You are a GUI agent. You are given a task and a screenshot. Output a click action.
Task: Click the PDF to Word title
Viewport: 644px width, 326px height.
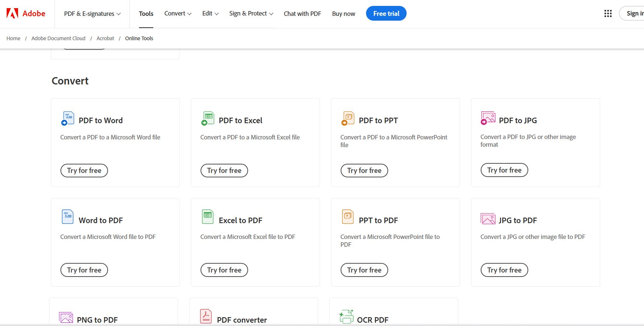pyautogui.click(x=101, y=121)
